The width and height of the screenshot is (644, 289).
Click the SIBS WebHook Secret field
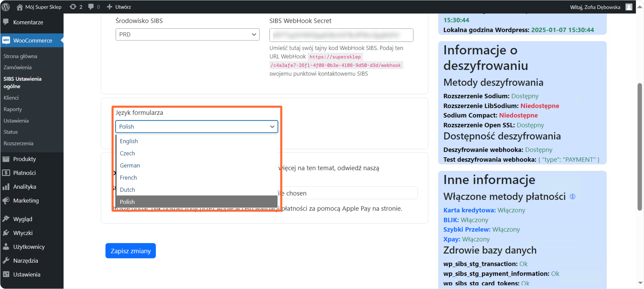tap(341, 35)
